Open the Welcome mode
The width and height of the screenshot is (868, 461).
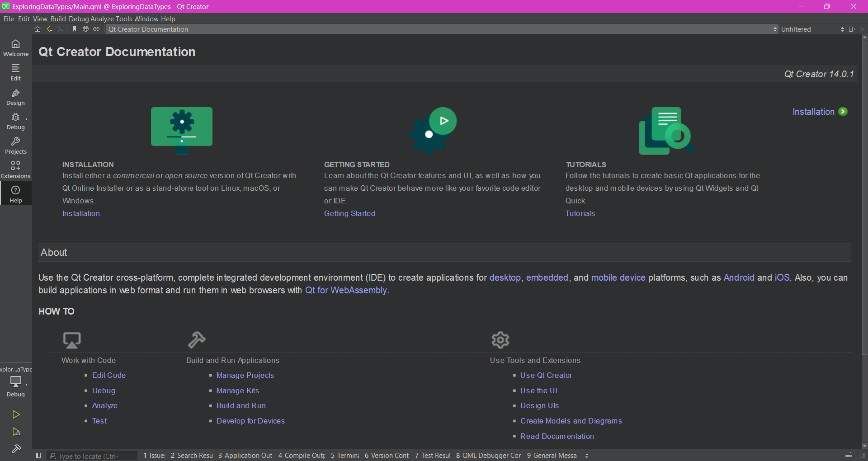16,47
